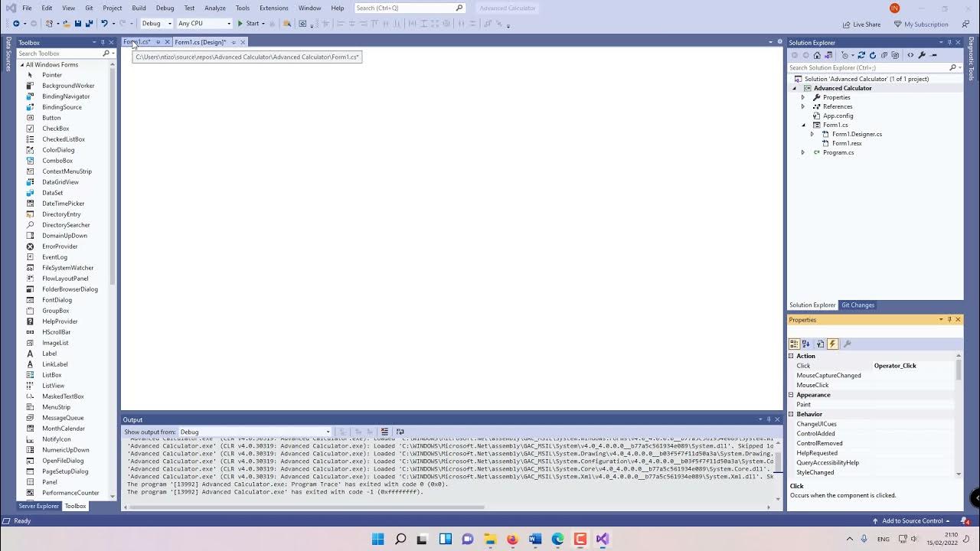The width and height of the screenshot is (980, 551).
Task: Click the user account avatar icon
Action: 894,8
